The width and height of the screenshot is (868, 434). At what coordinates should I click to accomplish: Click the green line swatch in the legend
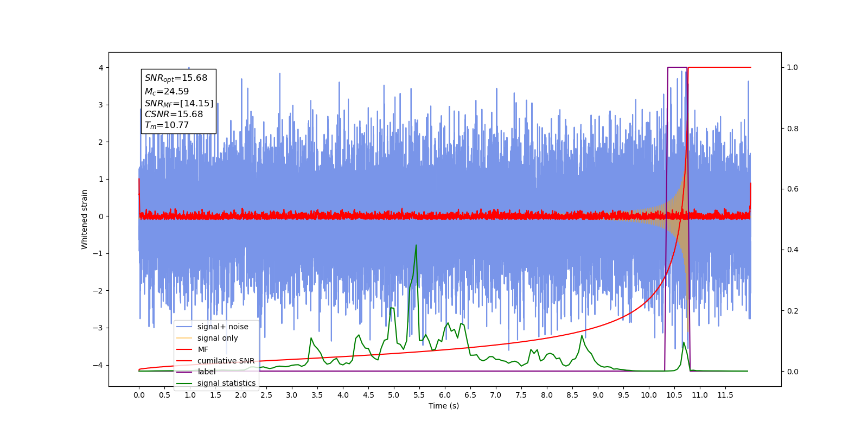tap(184, 383)
